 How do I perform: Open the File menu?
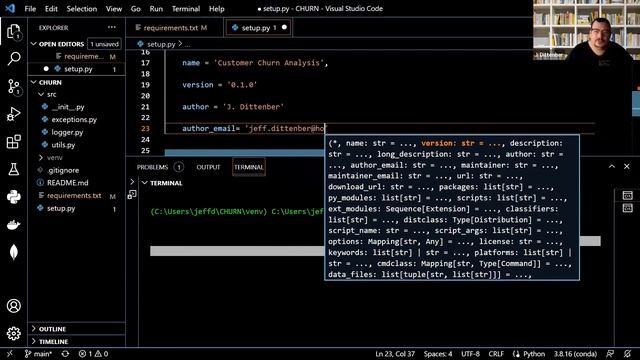(30, 9)
